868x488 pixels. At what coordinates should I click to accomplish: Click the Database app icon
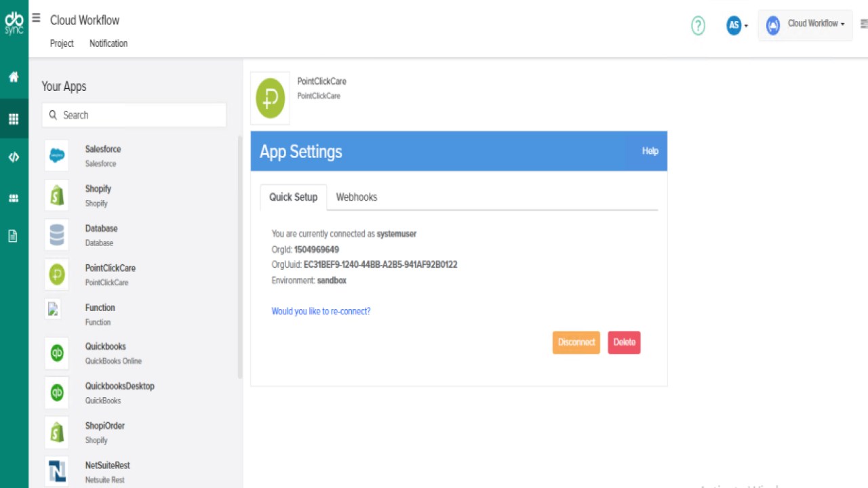coord(57,235)
